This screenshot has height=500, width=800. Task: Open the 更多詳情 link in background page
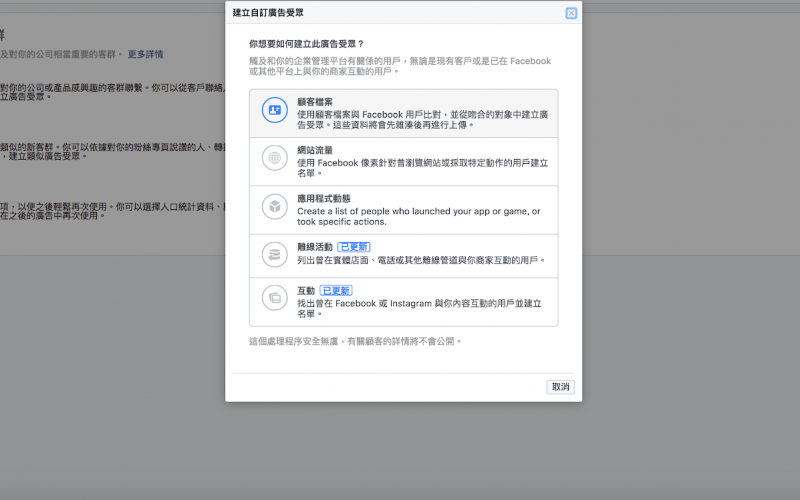(x=145, y=54)
